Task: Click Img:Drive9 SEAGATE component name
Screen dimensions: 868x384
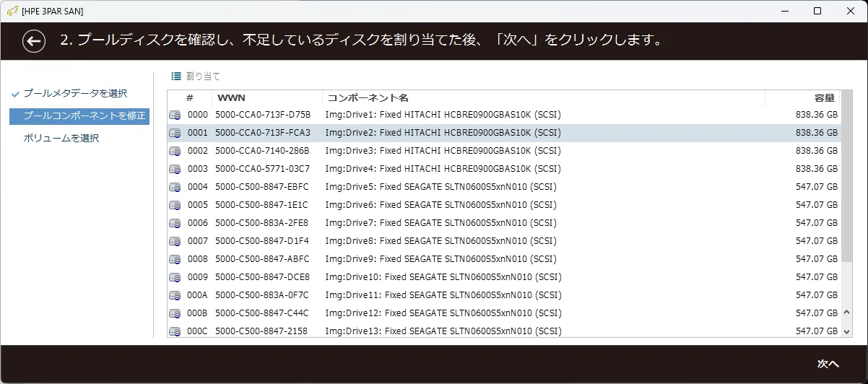Action: click(440, 259)
